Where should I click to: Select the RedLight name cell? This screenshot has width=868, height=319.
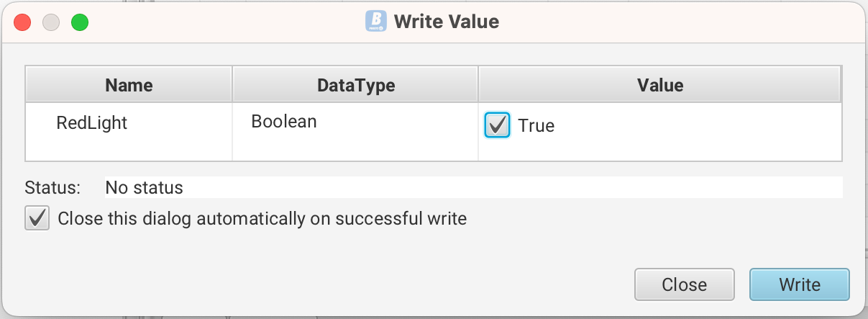[x=92, y=123]
